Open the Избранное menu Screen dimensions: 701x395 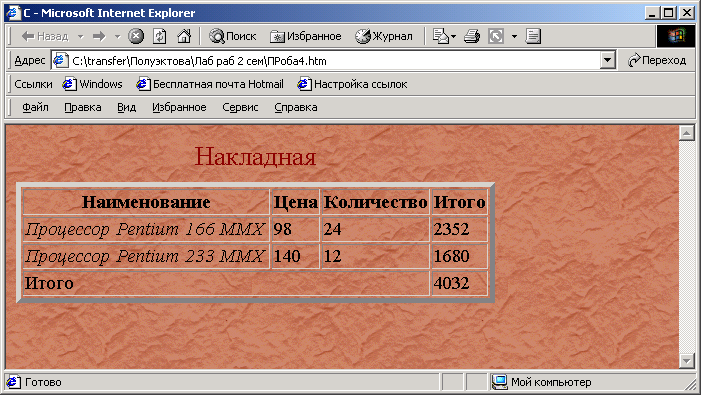tap(179, 107)
